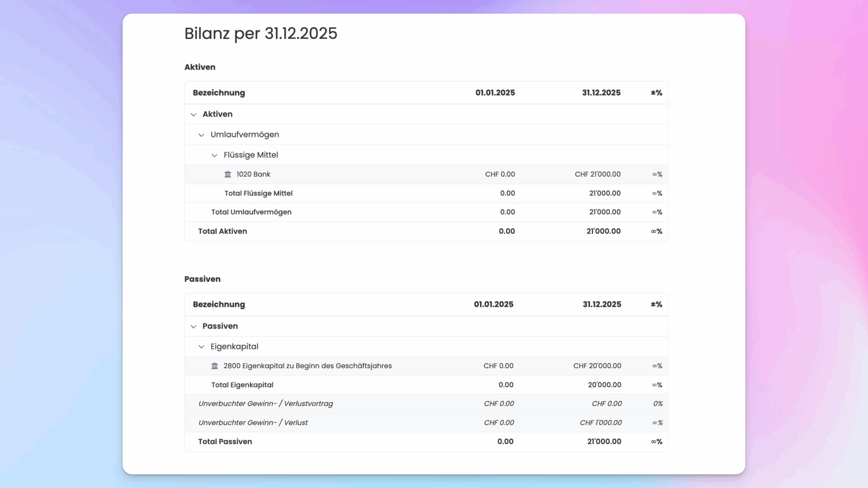Viewport: 868px width, 488px height.
Task: Click the bank icon beside 2800 Eigenkapital account
Action: [214, 366]
